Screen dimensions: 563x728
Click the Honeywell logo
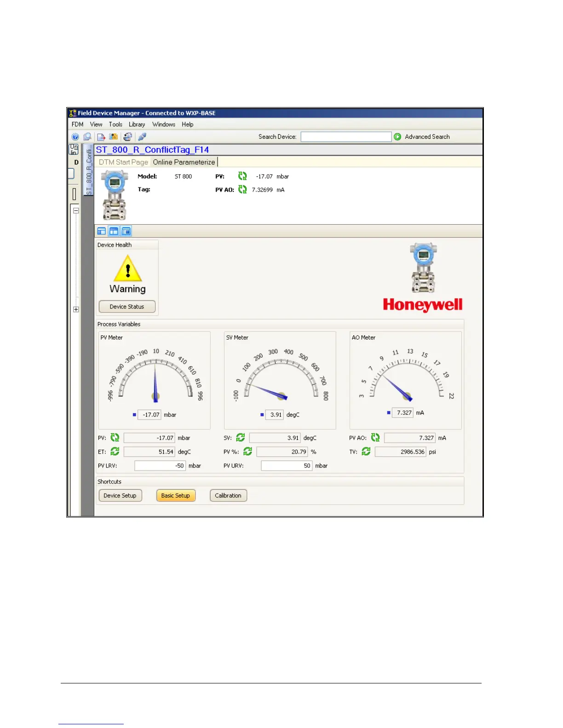(x=423, y=305)
